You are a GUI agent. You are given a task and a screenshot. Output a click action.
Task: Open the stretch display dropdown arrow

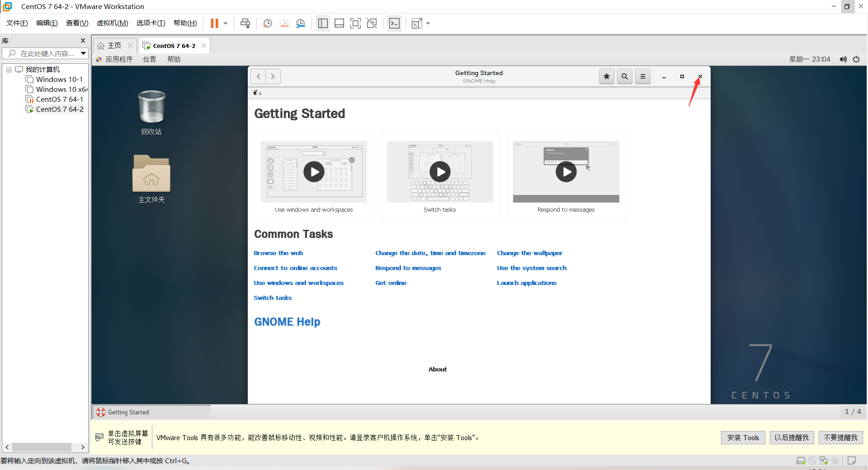(428, 24)
